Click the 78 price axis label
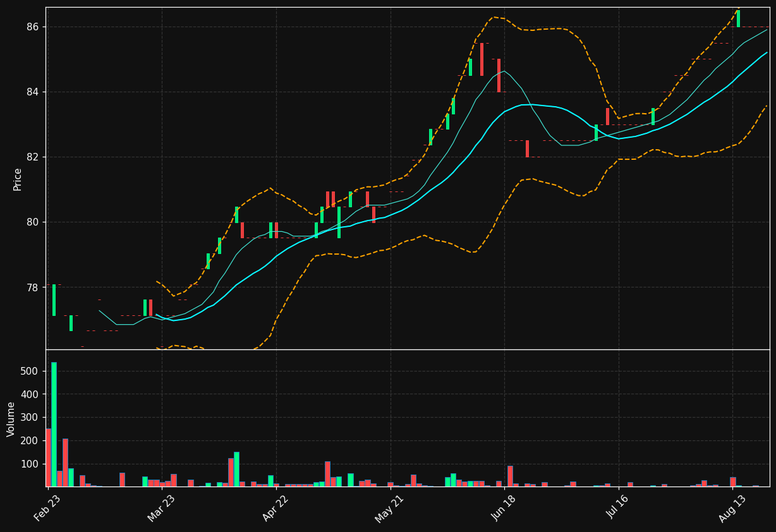776x532 pixels. 33,287
